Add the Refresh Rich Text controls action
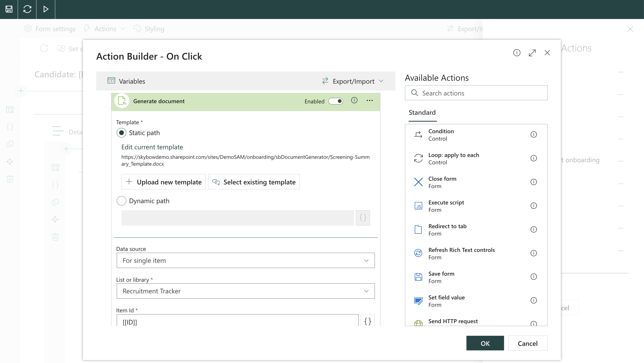 [x=476, y=254]
